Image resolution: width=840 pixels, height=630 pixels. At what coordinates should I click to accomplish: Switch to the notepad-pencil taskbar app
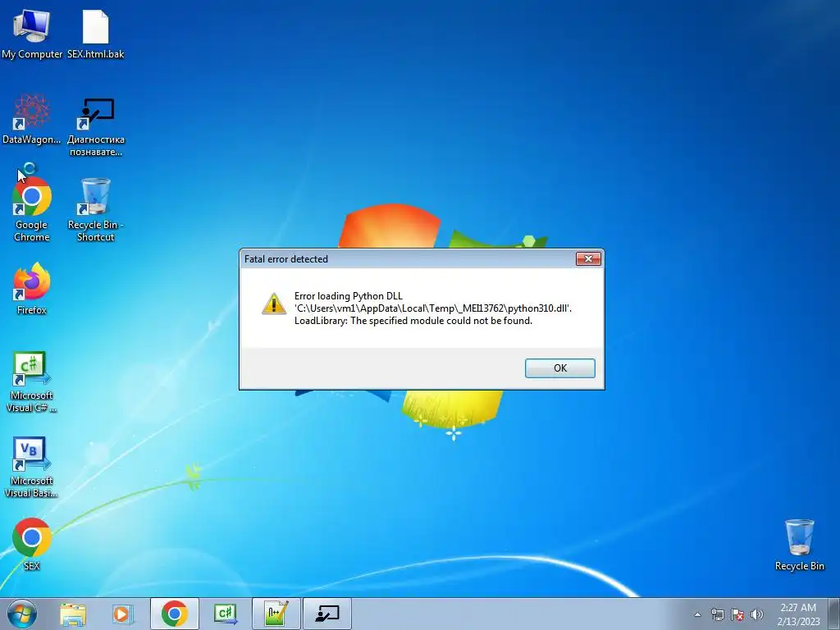coord(276,614)
